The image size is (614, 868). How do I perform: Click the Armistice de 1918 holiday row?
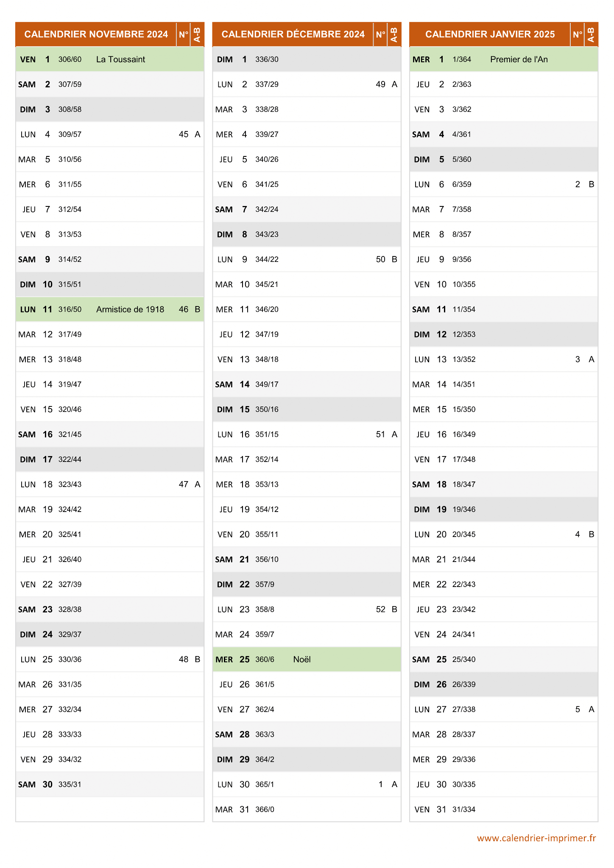pyautogui.click(x=110, y=309)
